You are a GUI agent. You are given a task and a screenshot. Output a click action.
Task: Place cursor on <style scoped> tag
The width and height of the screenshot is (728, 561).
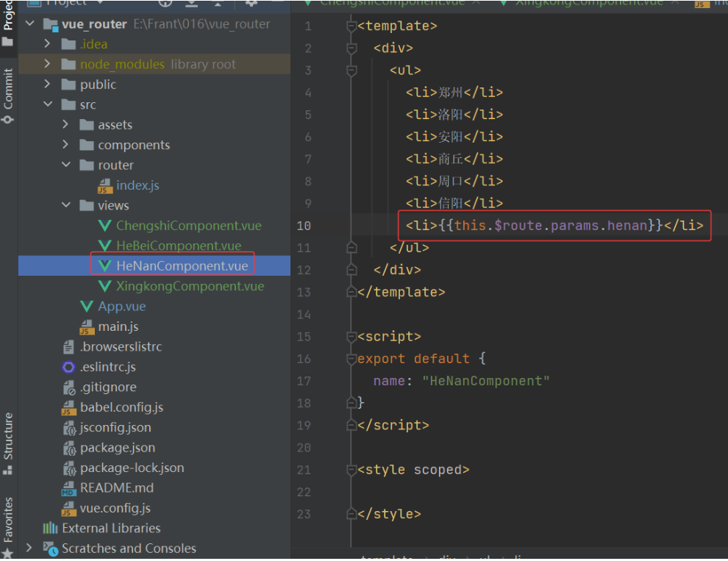coord(413,470)
